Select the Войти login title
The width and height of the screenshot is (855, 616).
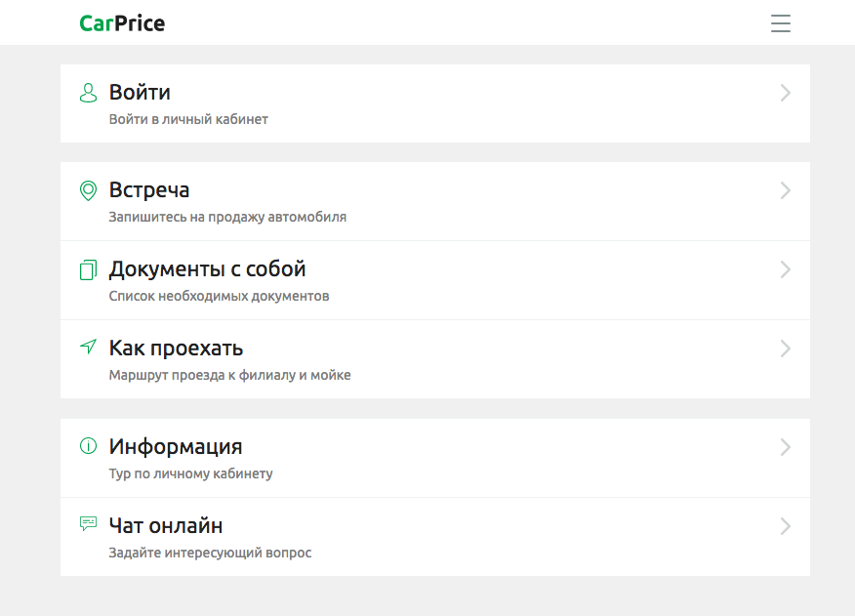(x=140, y=93)
